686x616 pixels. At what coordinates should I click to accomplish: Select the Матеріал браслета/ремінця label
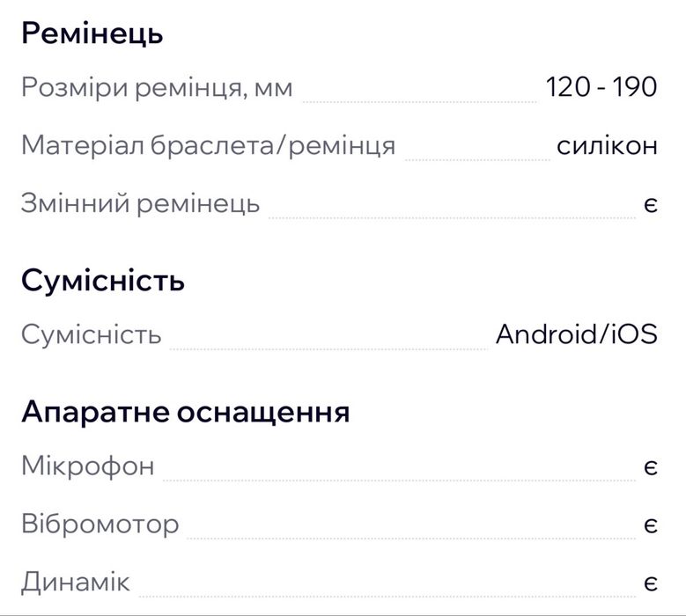coord(208,145)
